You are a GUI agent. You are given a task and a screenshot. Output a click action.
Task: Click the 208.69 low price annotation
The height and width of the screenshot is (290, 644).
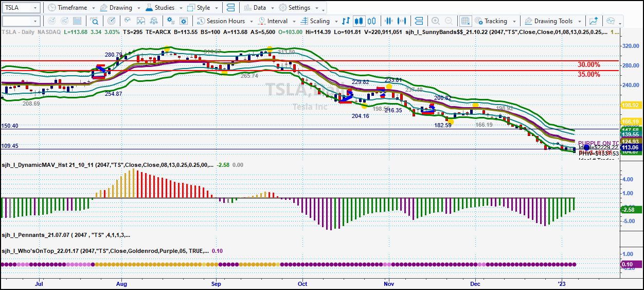click(x=31, y=104)
